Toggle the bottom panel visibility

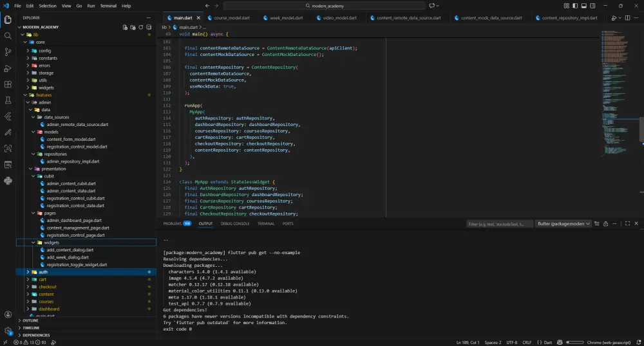click(x=583, y=6)
